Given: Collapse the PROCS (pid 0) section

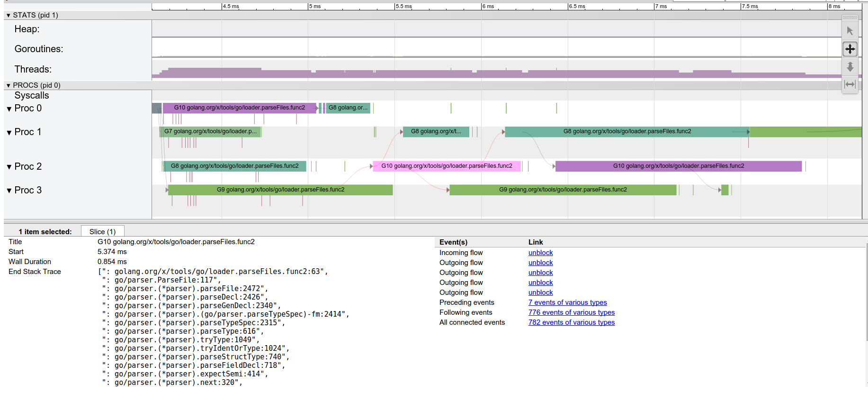Looking at the screenshot, I should 9,85.
